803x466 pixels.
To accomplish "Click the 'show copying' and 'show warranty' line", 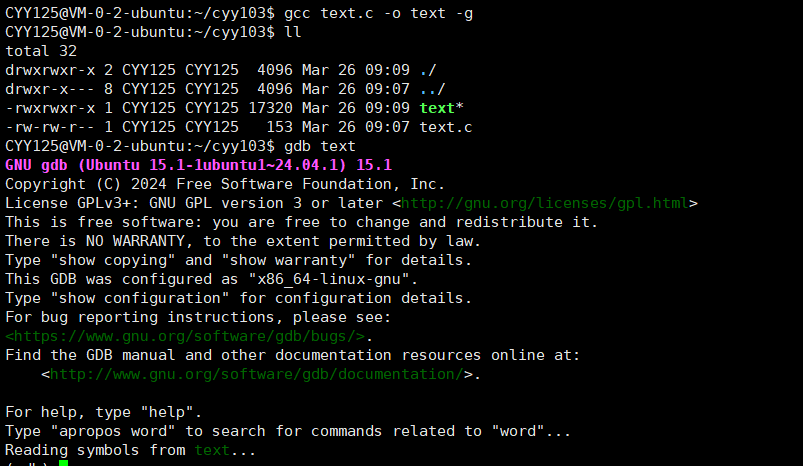I will click(x=239, y=260).
